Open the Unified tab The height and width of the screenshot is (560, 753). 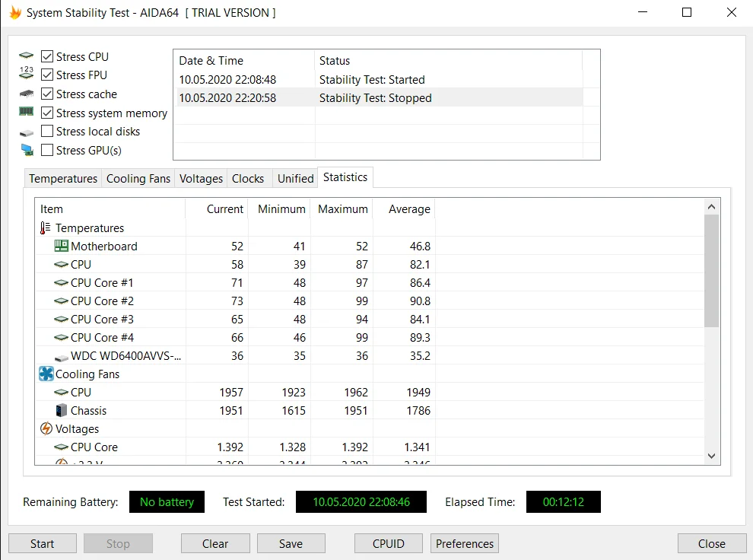tap(295, 179)
